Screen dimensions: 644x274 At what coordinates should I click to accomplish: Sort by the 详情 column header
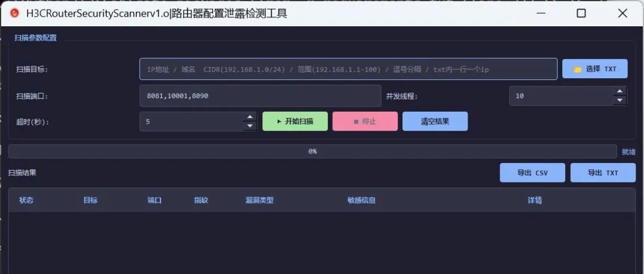pos(535,201)
